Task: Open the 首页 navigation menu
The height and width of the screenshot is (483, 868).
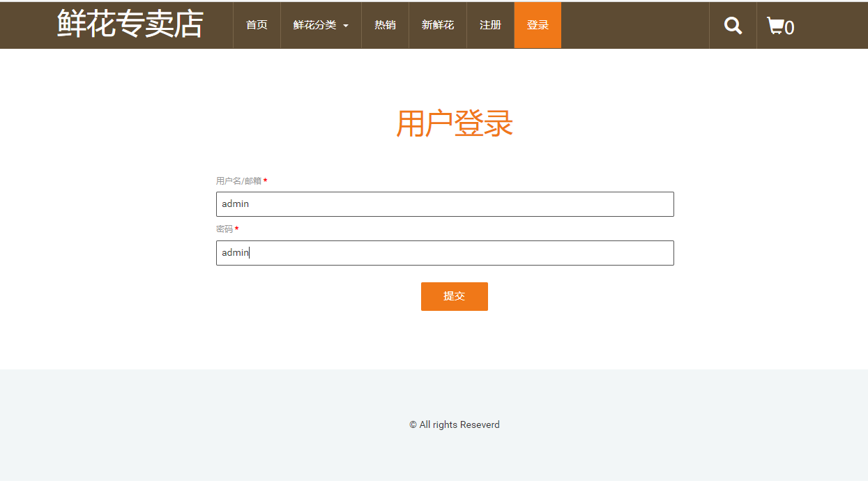Action: point(256,24)
